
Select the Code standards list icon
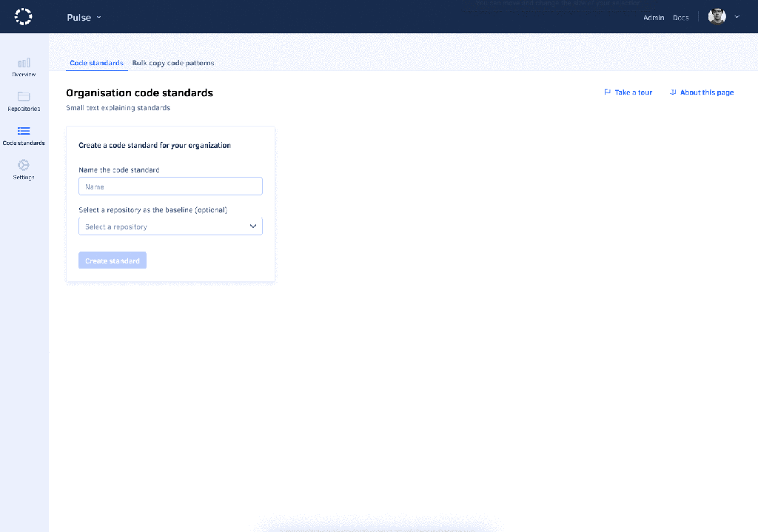coord(23,132)
